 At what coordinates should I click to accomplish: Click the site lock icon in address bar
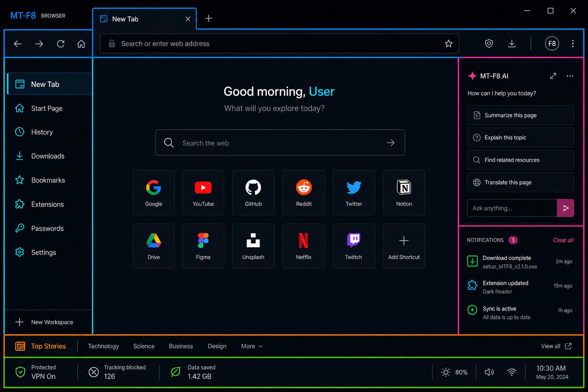tap(112, 44)
